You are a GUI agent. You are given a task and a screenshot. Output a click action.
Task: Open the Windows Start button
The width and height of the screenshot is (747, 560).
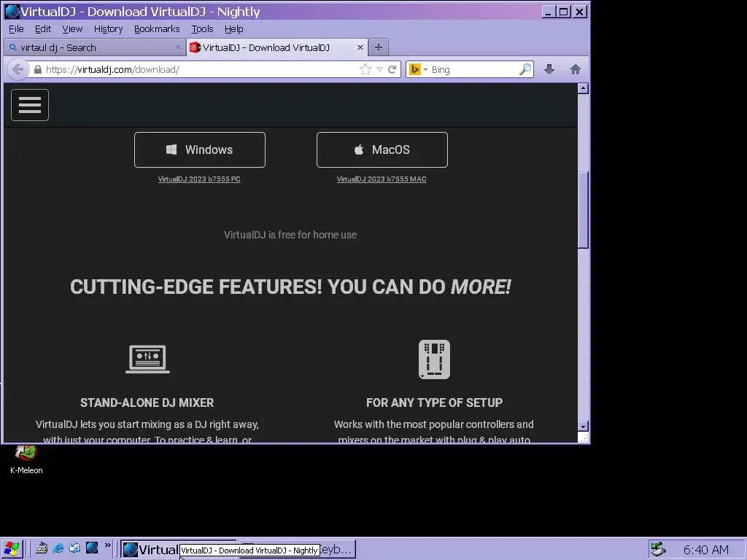12,549
